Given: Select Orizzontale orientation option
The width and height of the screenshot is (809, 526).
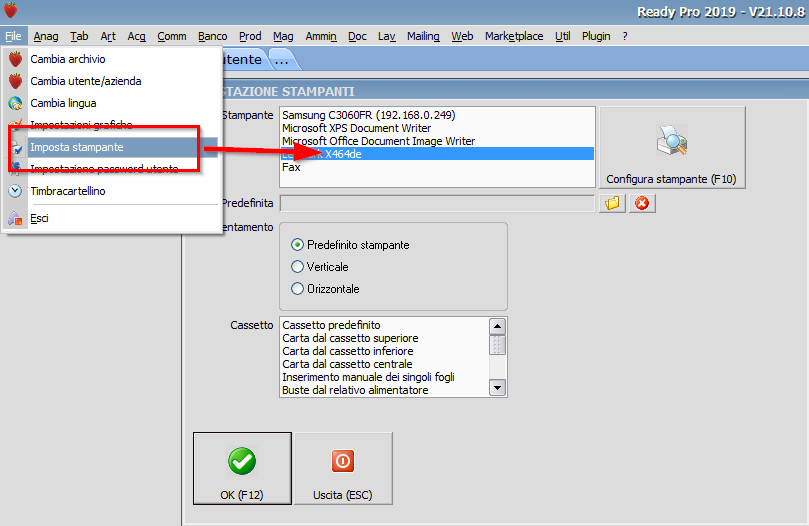Looking at the screenshot, I should click(325, 289).
